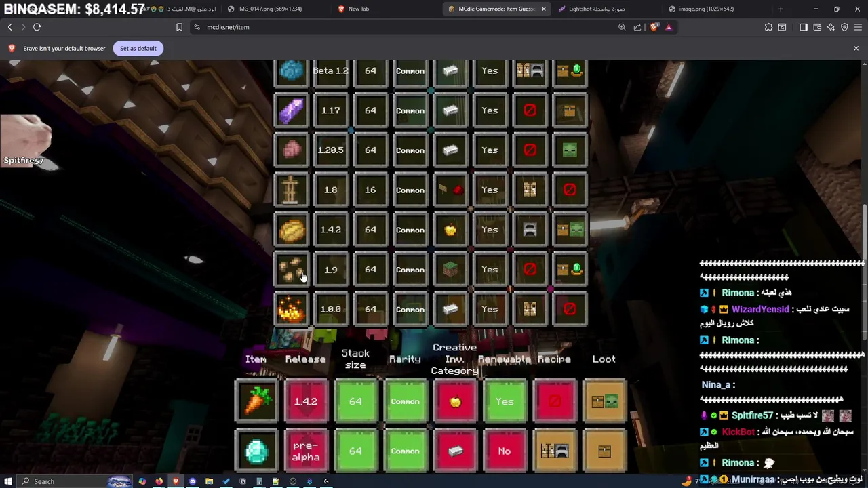
Task: Open Firefox from the taskbar
Action: (159, 481)
